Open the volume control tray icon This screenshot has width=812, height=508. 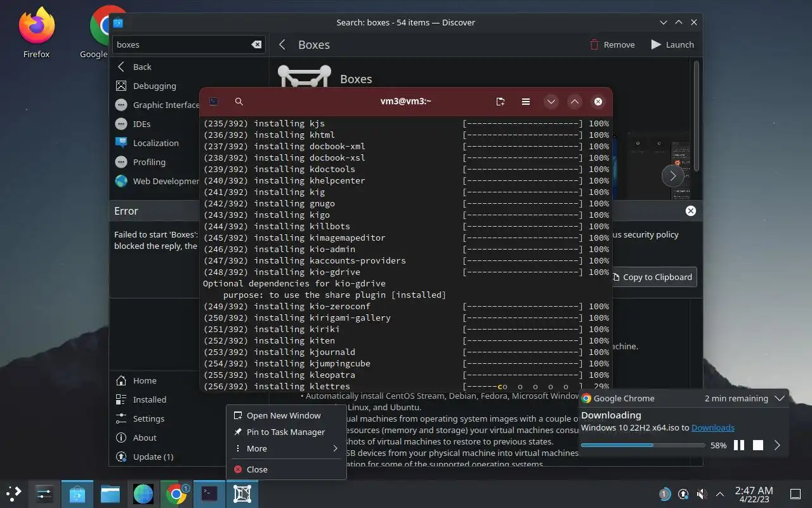pyautogui.click(x=702, y=493)
